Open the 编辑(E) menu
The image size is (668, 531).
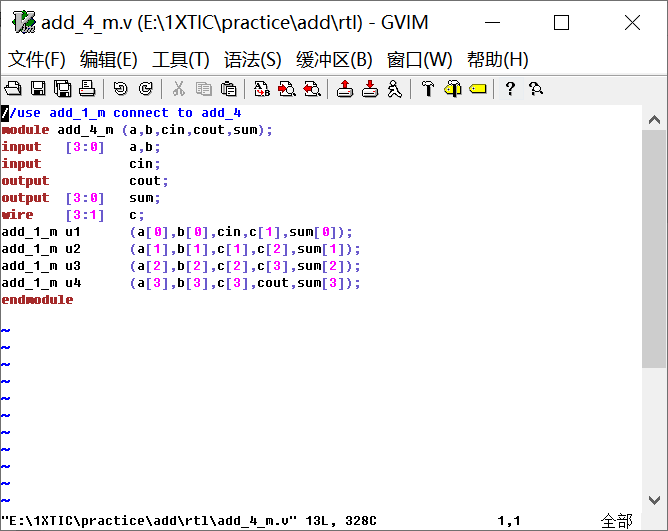coord(109,60)
